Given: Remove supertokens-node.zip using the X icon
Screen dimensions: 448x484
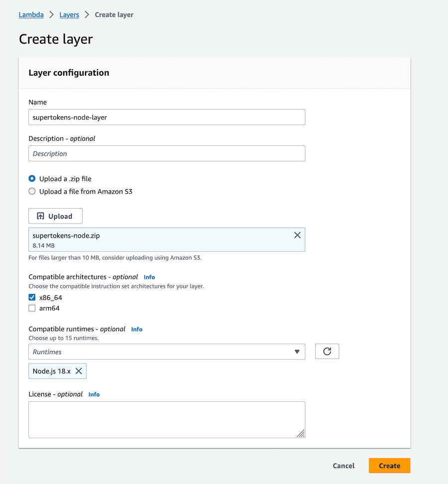Looking at the screenshot, I should coord(297,235).
